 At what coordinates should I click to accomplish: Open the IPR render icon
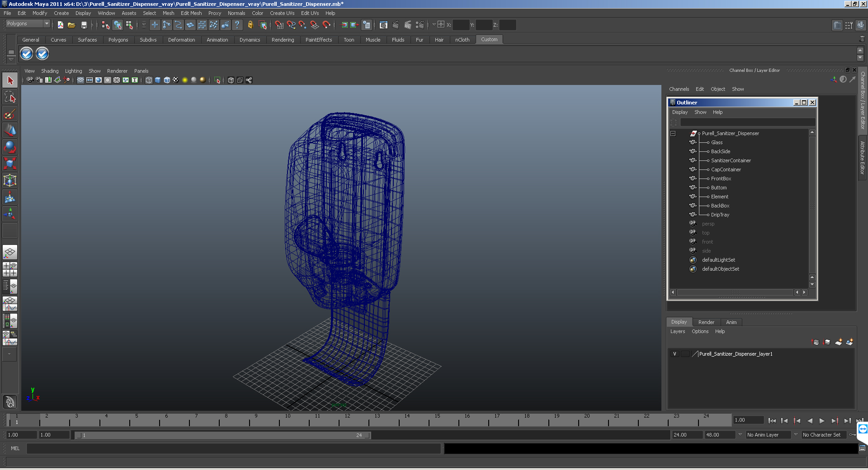(407, 25)
